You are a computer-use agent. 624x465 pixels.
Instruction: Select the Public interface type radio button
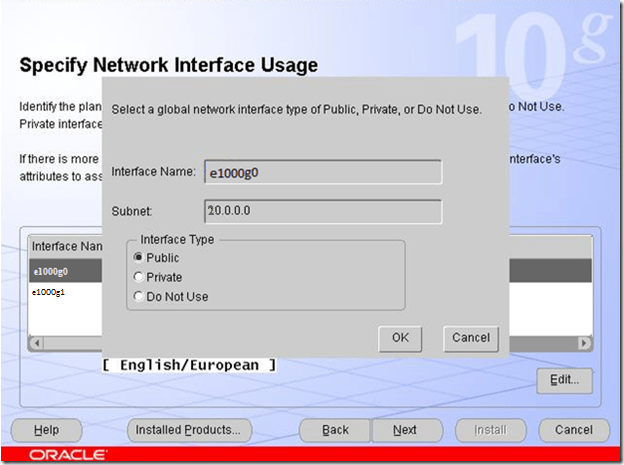coord(138,258)
